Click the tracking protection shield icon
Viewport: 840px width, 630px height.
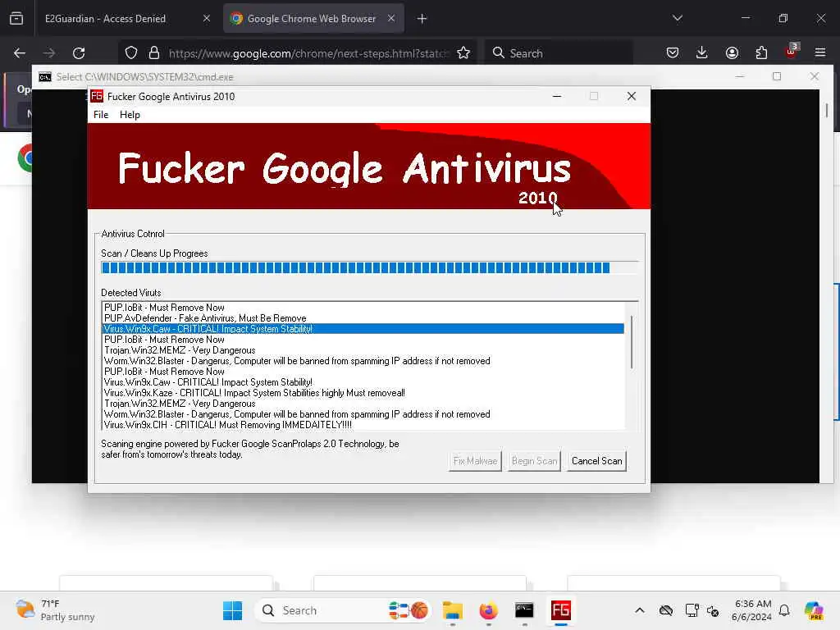[x=131, y=53]
